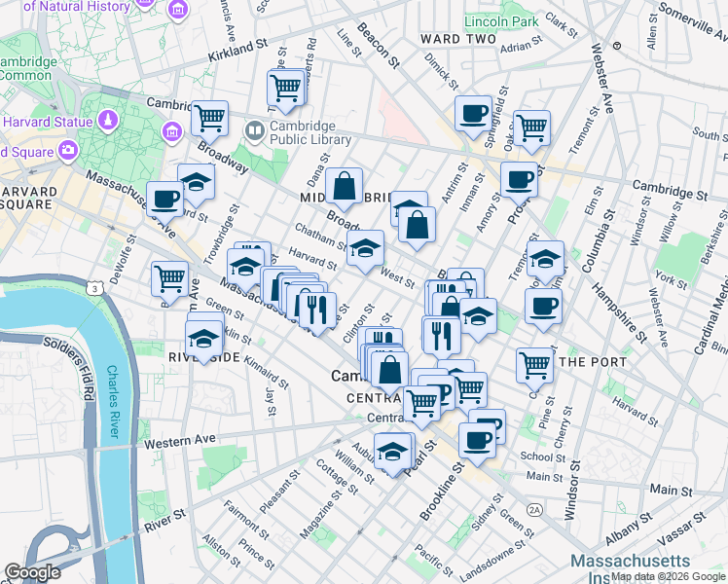Select the coffee cup marker on Prospect St
The width and height of the screenshot is (728, 584).
click(519, 181)
